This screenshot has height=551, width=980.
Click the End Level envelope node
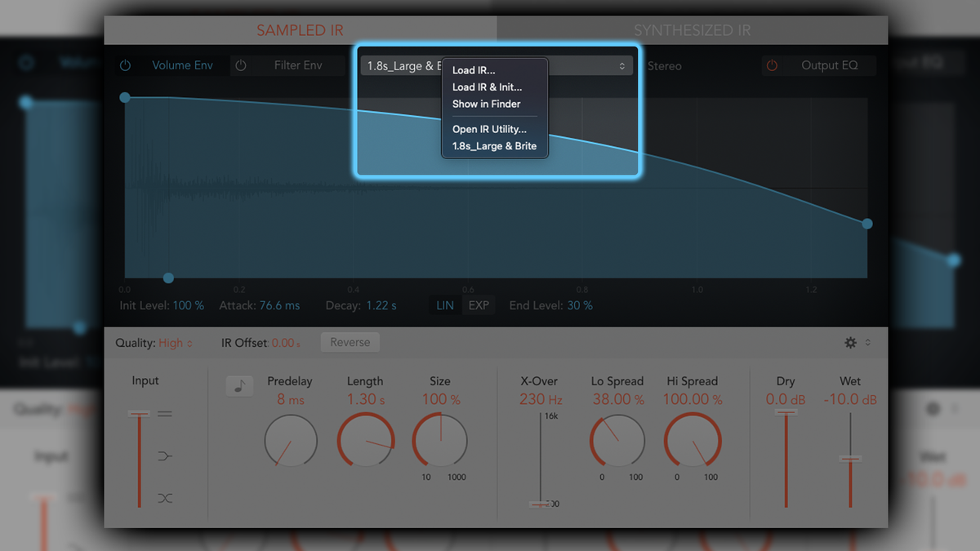867,224
